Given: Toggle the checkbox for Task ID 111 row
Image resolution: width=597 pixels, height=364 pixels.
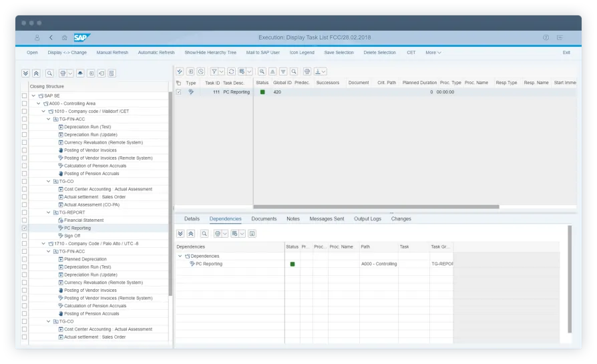Looking at the screenshot, I should click(x=178, y=92).
